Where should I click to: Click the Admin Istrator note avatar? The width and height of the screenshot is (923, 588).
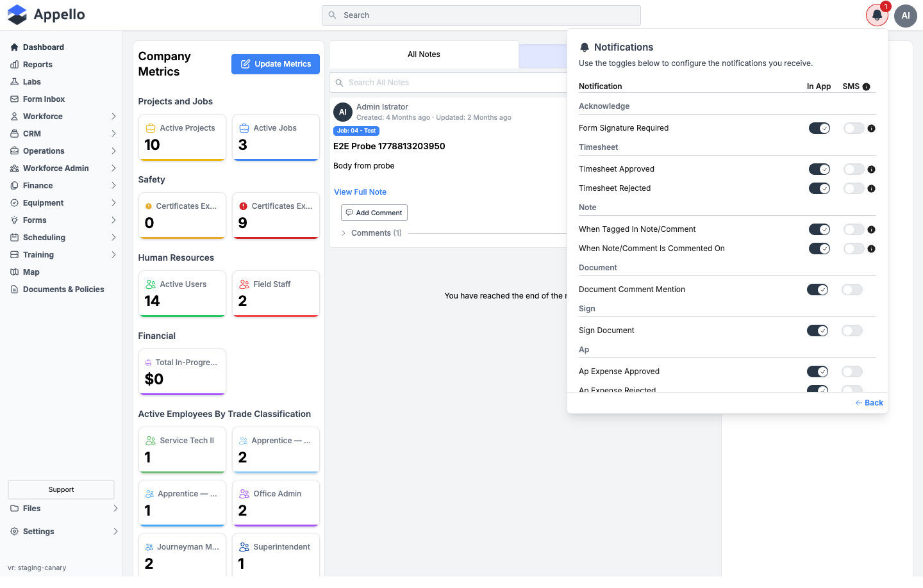[343, 112]
